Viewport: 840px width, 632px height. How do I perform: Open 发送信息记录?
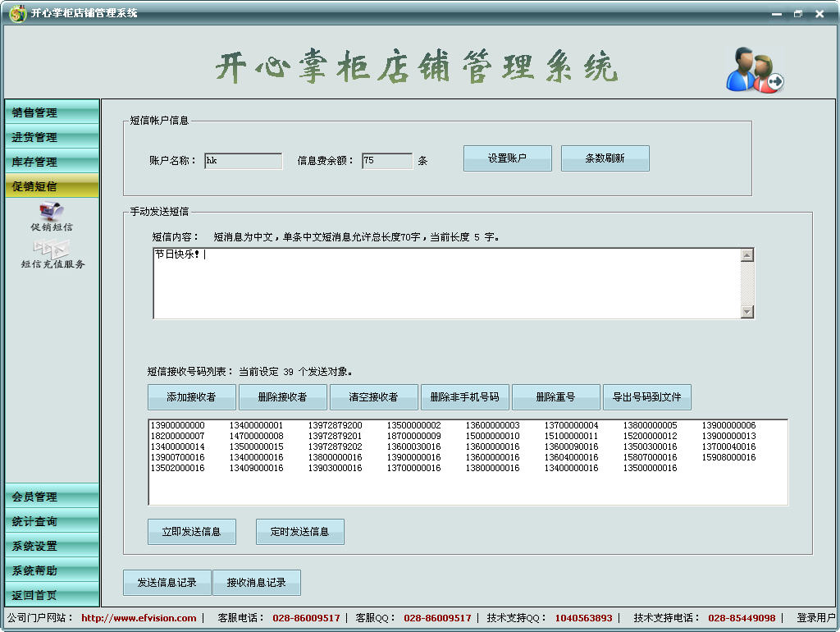pos(167,583)
